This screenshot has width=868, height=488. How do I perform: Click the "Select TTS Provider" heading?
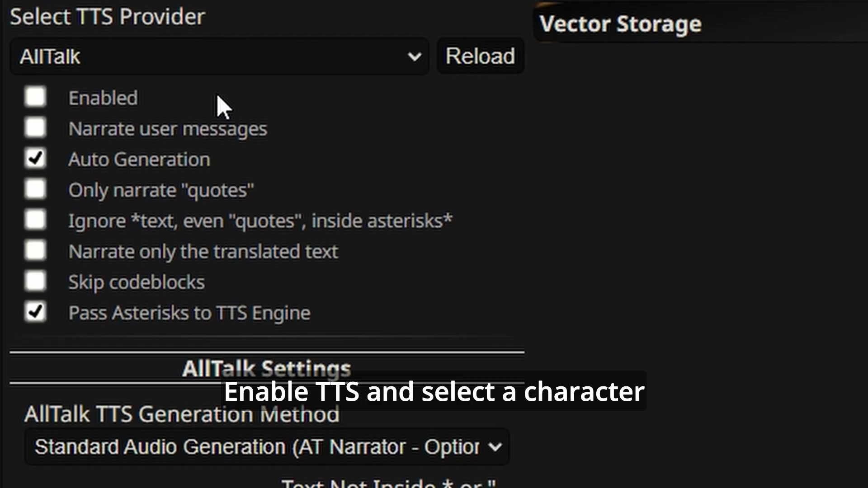(107, 16)
